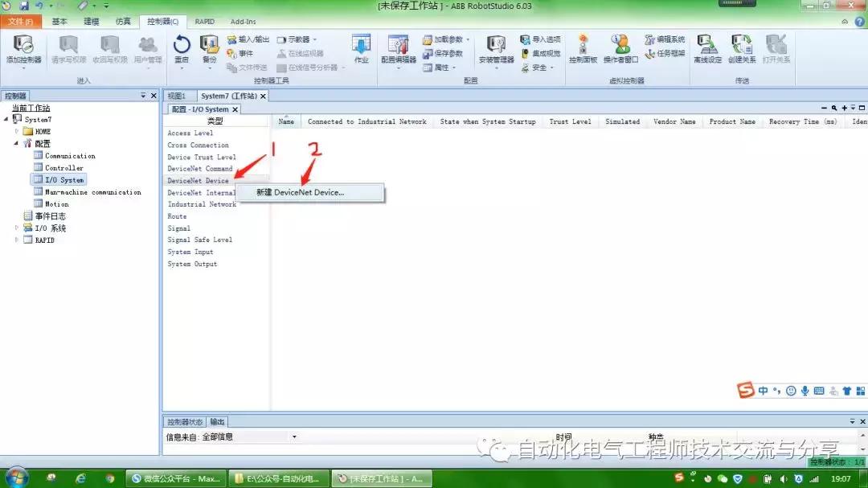Screen dimensions: 868x488
Task: Open the Operator Window (操作者窗口)
Action: pos(620,49)
